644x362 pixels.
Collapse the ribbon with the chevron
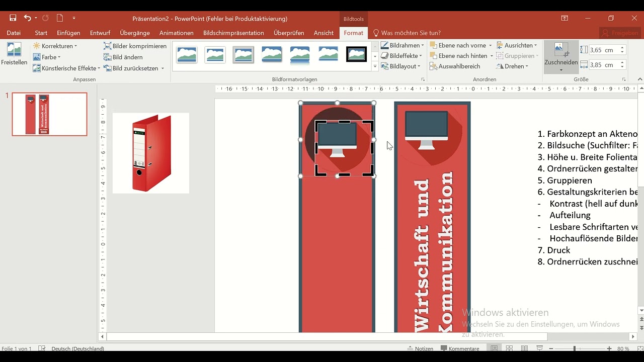click(x=639, y=79)
